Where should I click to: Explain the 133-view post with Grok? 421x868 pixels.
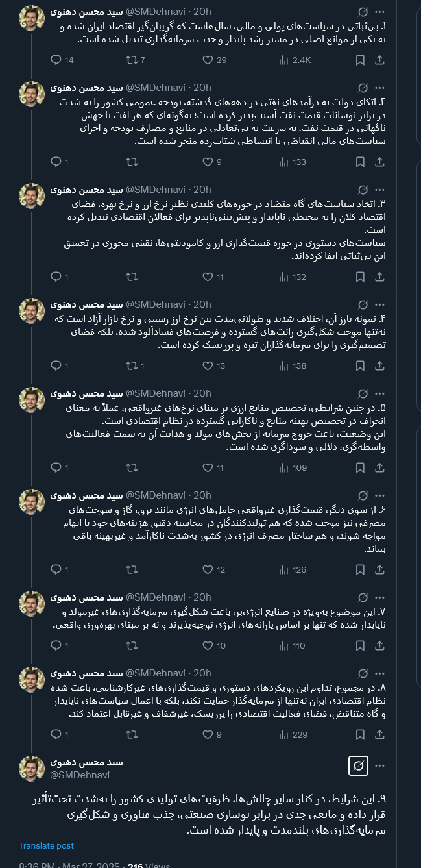pyautogui.click(x=363, y=88)
